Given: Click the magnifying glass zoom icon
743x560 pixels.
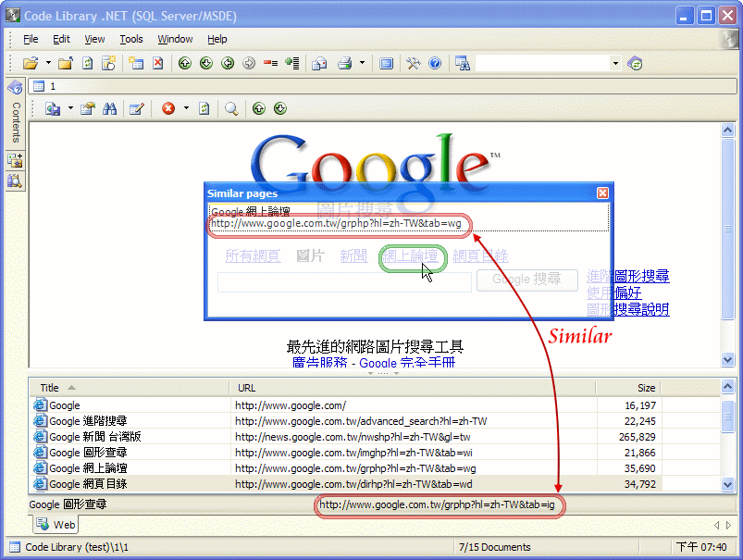Looking at the screenshot, I should pos(231,109).
